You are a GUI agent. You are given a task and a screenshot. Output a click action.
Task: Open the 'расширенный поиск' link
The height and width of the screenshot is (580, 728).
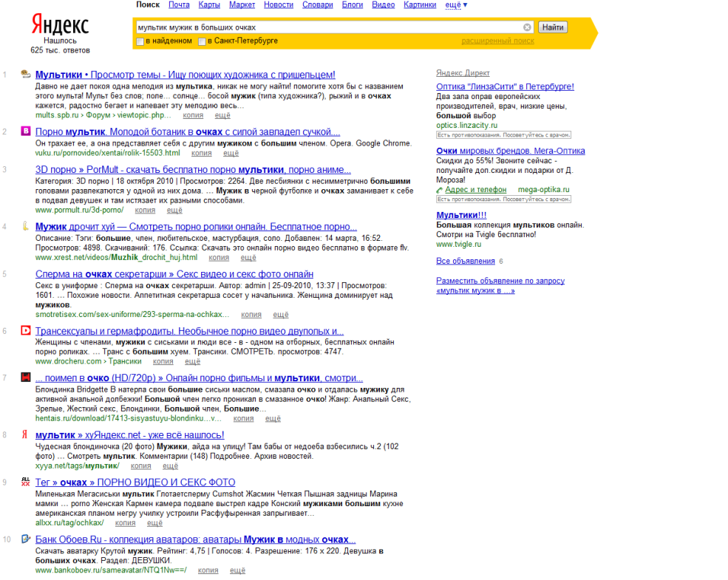pyautogui.click(x=497, y=41)
